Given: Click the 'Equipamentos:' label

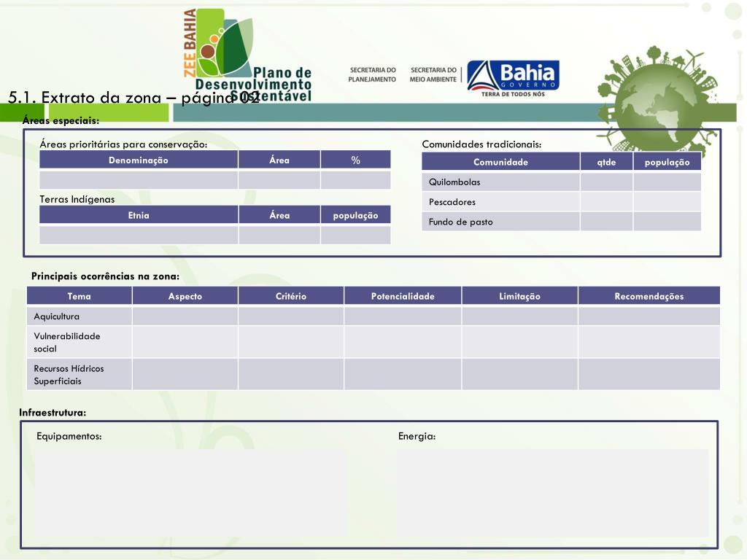Looking at the screenshot, I should point(69,436).
